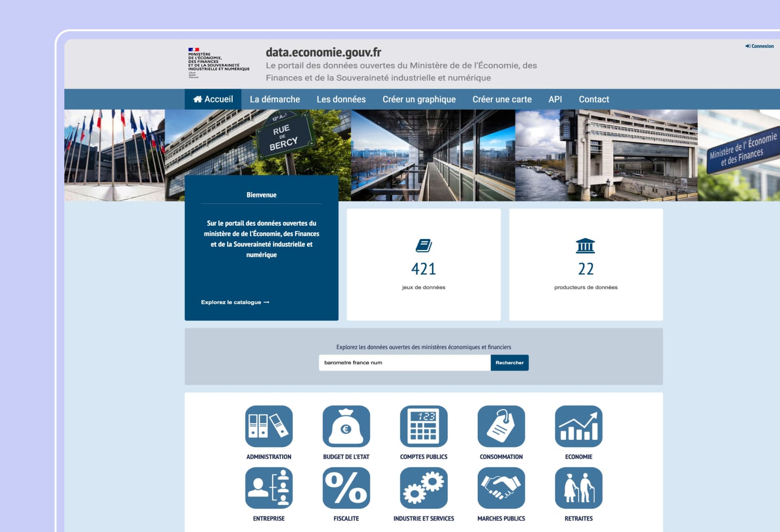
Task: Open the La démarche menu item
Action: (x=274, y=99)
